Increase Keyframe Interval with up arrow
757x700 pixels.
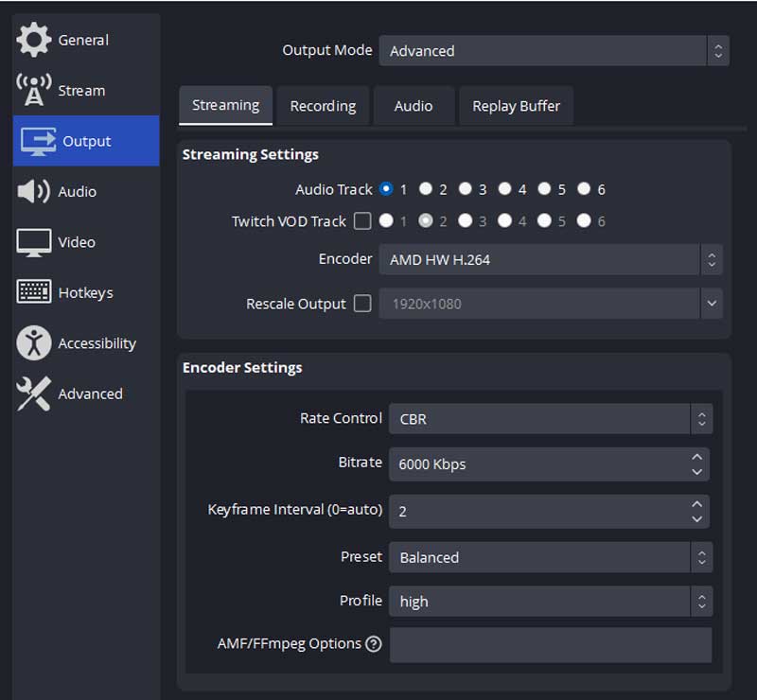pyautogui.click(x=696, y=504)
